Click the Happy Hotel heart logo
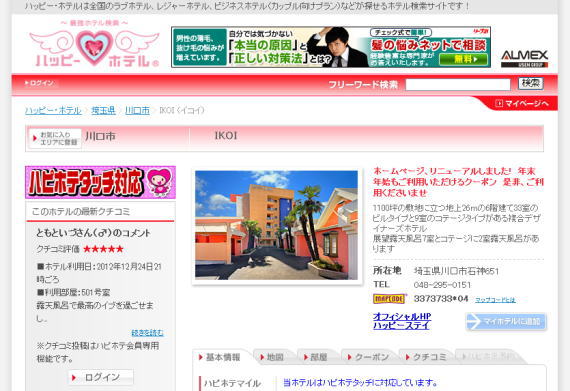 (95, 45)
